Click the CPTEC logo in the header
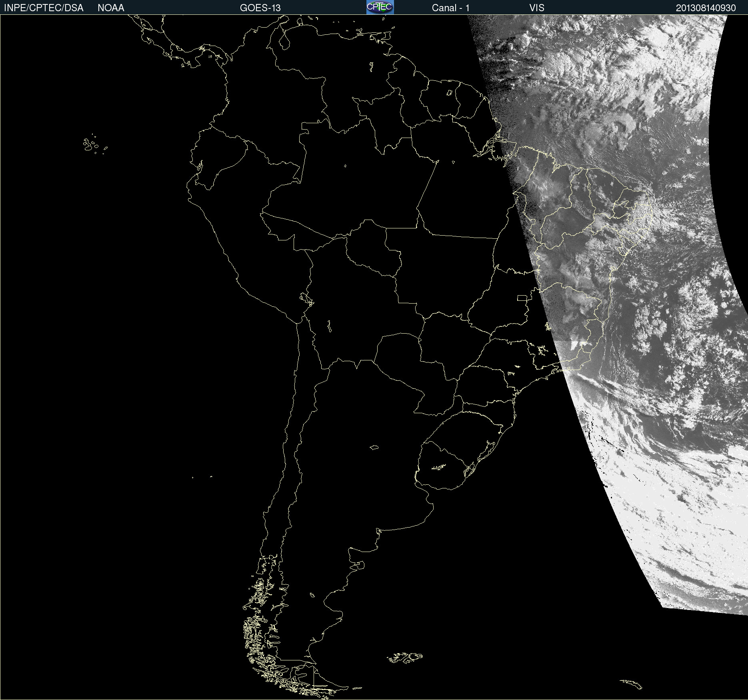 [x=380, y=7]
